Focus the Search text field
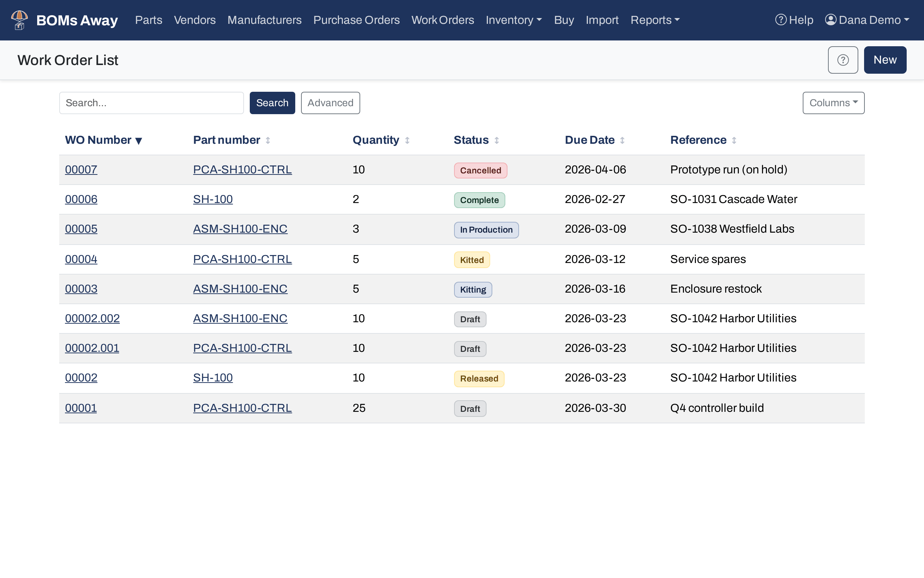The height and width of the screenshot is (578, 924). pos(152,103)
